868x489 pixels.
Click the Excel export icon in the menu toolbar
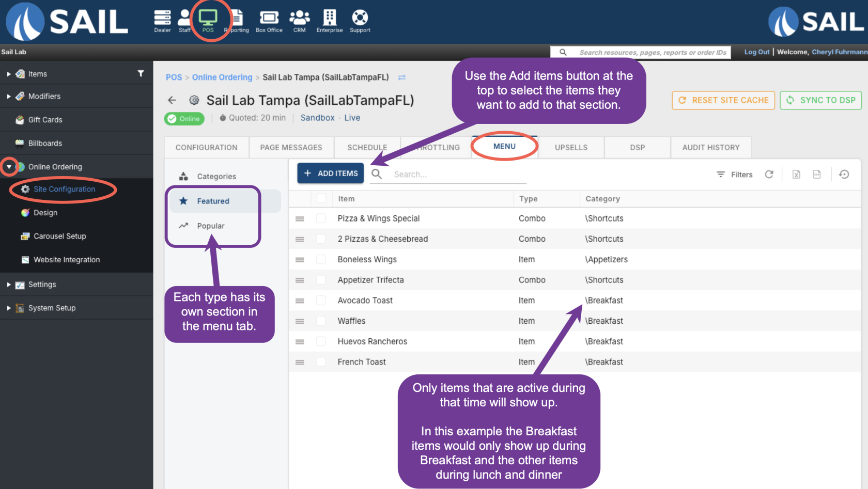pyautogui.click(x=796, y=175)
